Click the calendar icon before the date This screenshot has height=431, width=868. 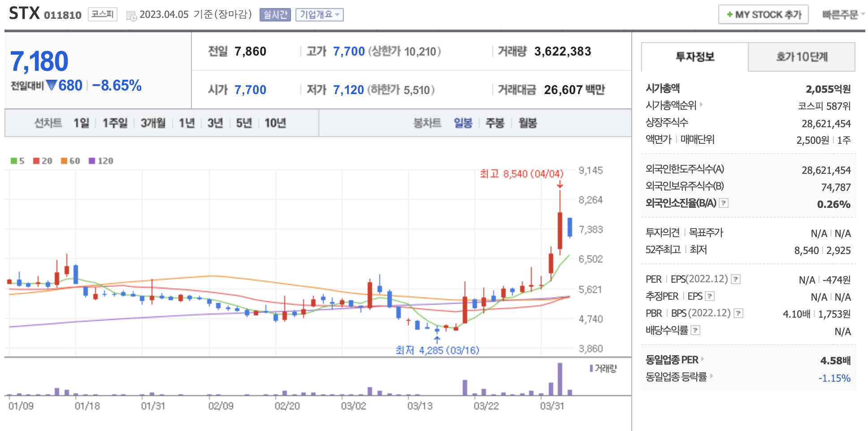coord(131,16)
